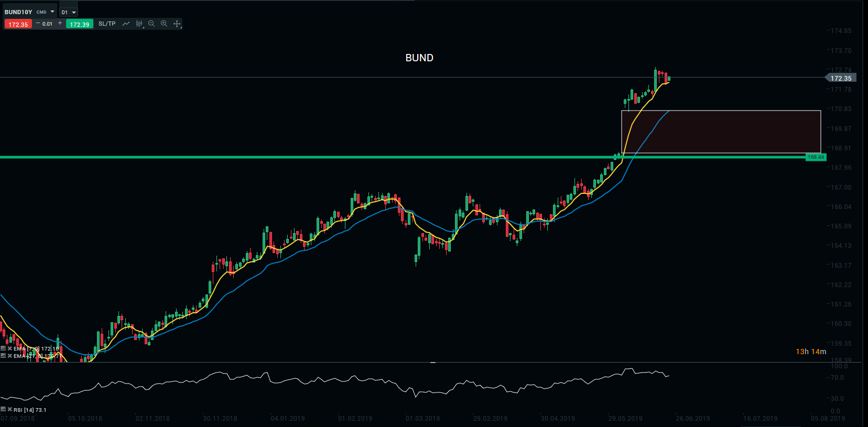
Task: Click the 0.01 volume input field
Action: pyautogui.click(x=48, y=24)
